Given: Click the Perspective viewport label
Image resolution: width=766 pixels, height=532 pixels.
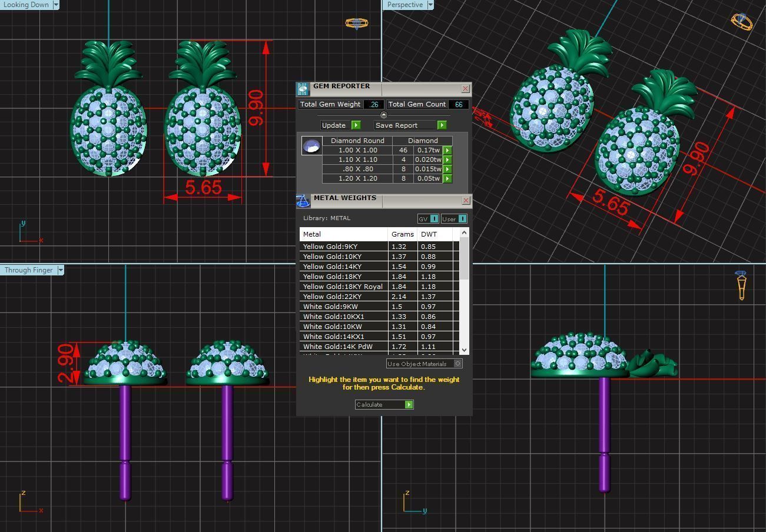Looking at the screenshot, I should pos(405,5).
